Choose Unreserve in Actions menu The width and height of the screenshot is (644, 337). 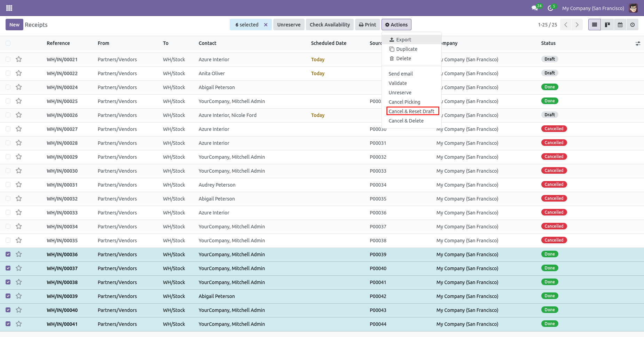411,93
